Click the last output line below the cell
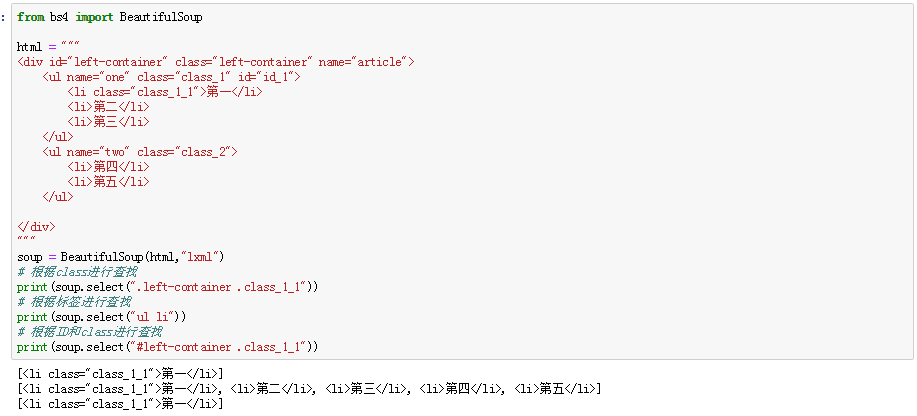This screenshot has width=917, height=416. (x=120, y=404)
